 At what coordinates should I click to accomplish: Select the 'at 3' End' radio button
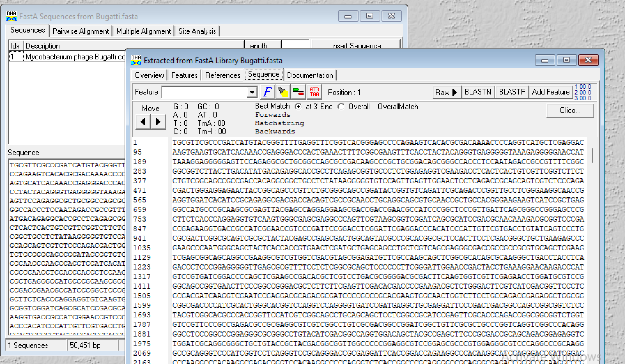coord(298,107)
